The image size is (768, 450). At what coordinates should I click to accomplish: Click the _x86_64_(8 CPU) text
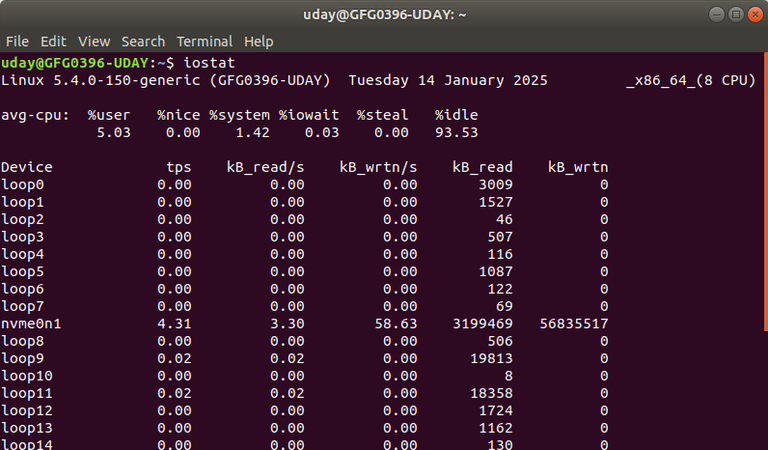(691, 80)
